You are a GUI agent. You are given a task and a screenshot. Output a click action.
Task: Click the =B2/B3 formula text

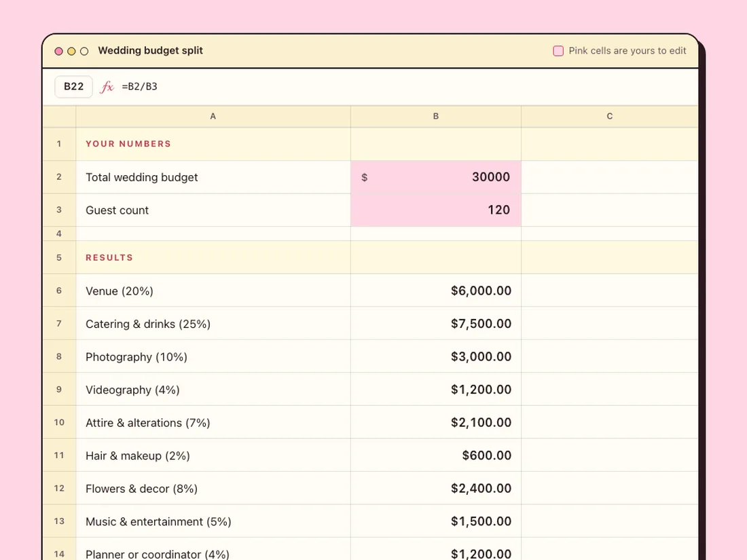[140, 87]
